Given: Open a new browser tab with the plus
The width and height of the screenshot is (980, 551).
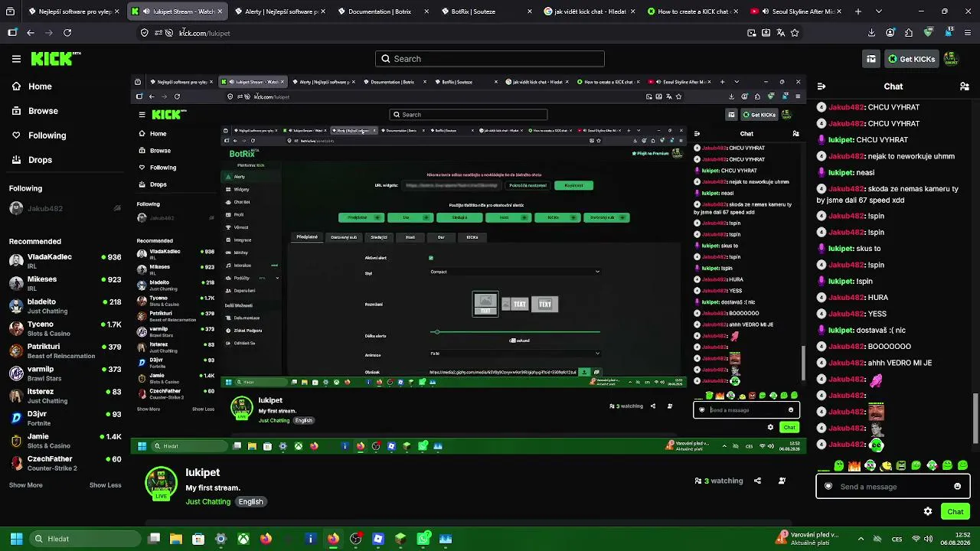Looking at the screenshot, I should tap(857, 11).
